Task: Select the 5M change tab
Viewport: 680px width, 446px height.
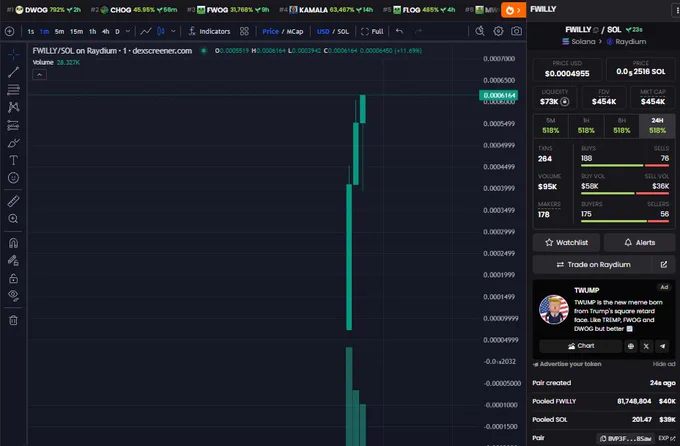Action: [x=550, y=126]
